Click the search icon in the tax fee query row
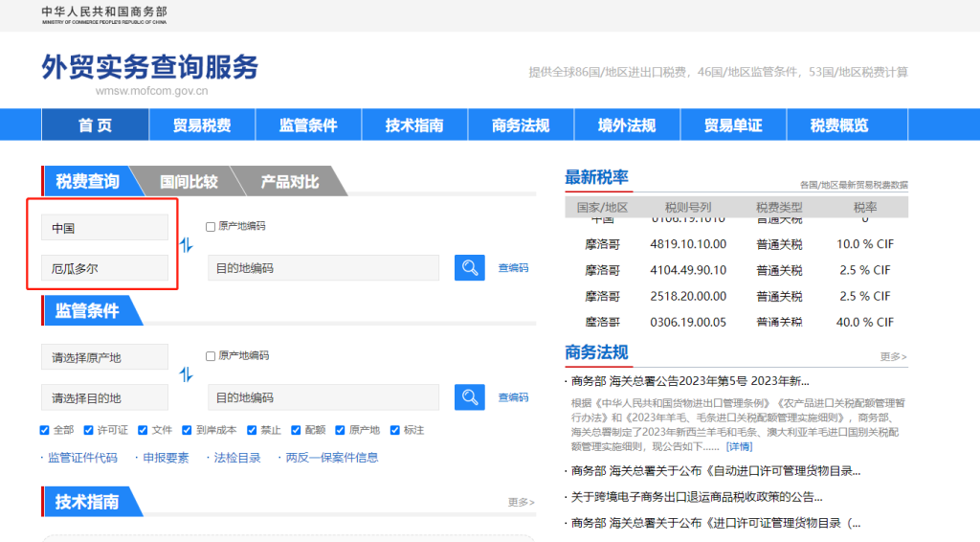Screen dimensions: 980x542 pos(469,267)
